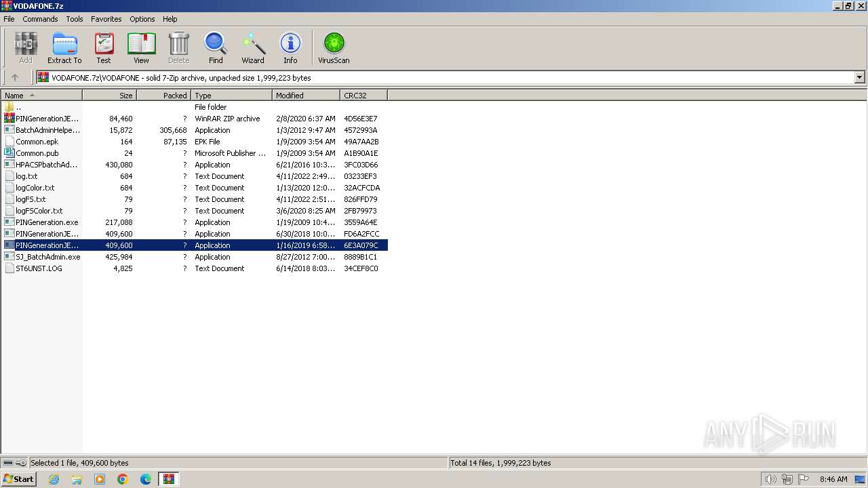Image resolution: width=868 pixels, height=488 pixels.
Task: Sort by Size column header
Action: [x=109, y=96]
